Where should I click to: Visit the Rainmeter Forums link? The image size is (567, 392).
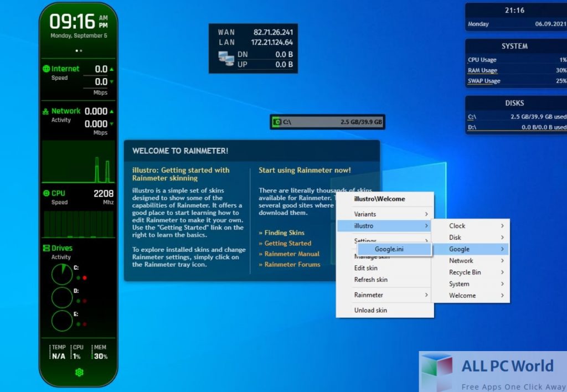[292, 265]
